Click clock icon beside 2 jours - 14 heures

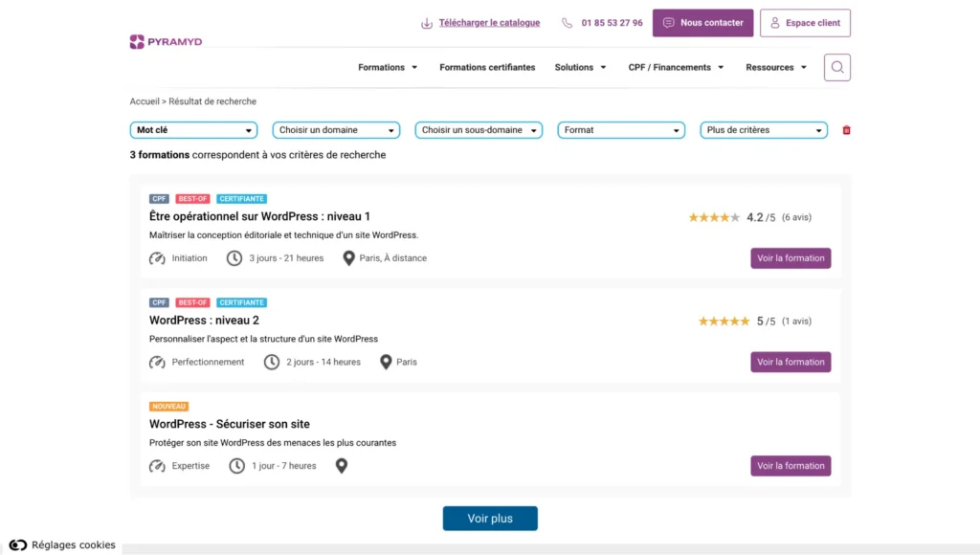271,362
